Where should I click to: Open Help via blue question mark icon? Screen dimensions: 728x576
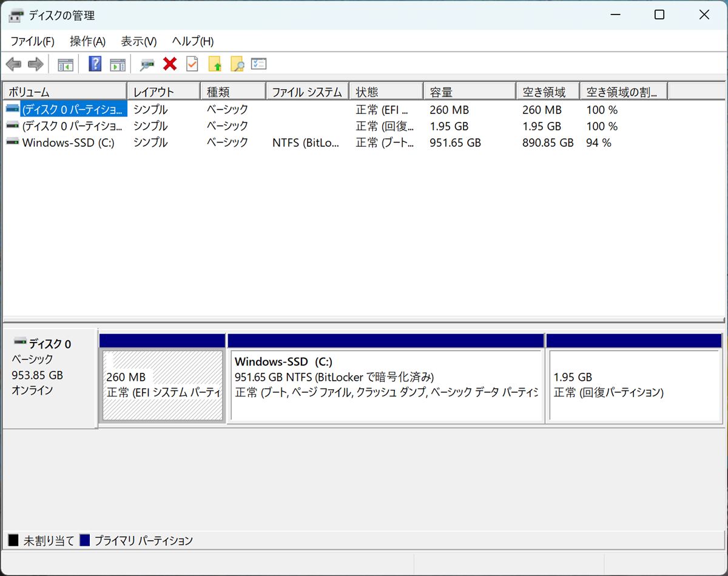click(95, 64)
